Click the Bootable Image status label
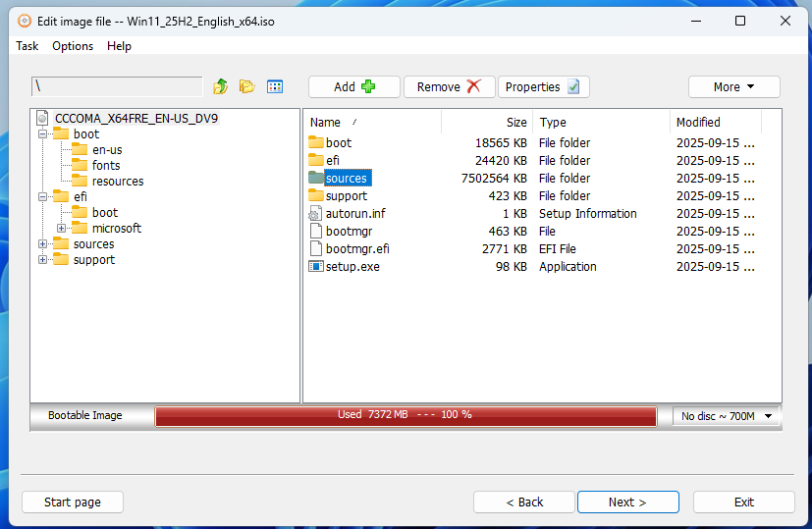The height and width of the screenshot is (529, 812). pyautogui.click(x=84, y=415)
